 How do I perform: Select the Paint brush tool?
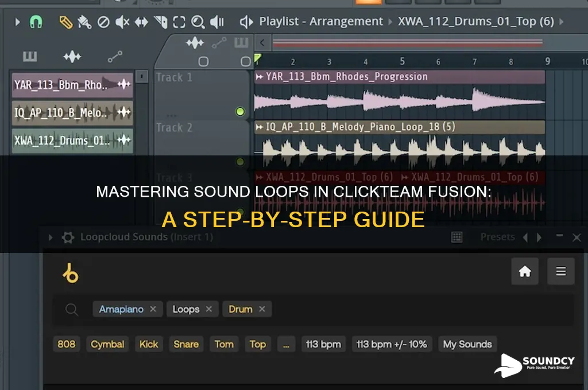[x=84, y=22]
